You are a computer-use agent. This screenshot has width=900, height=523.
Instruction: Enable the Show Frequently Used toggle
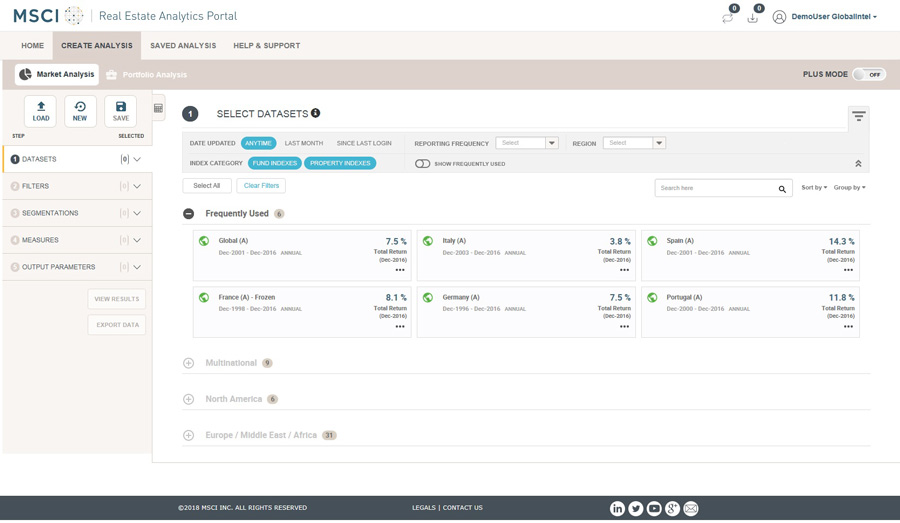tap(423, 164)
